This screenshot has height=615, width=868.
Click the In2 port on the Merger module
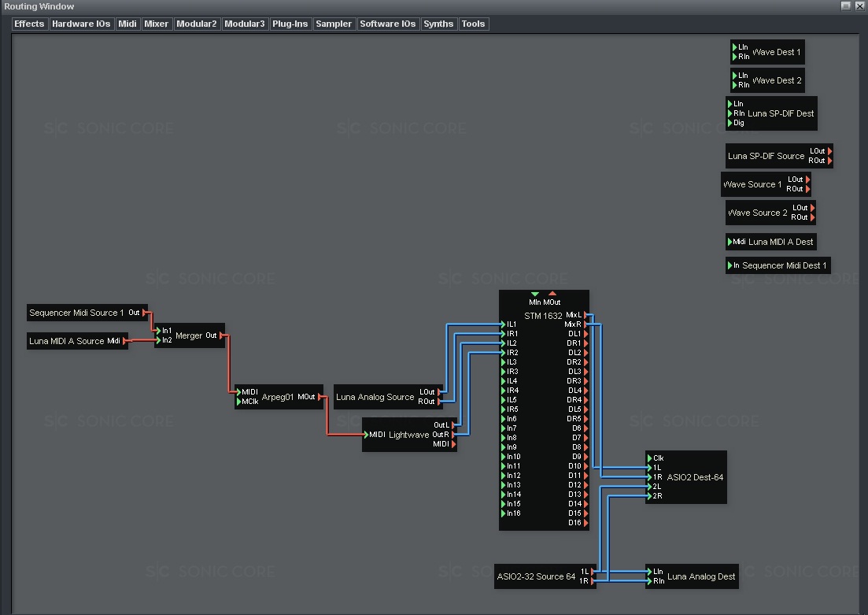(158, 340)
